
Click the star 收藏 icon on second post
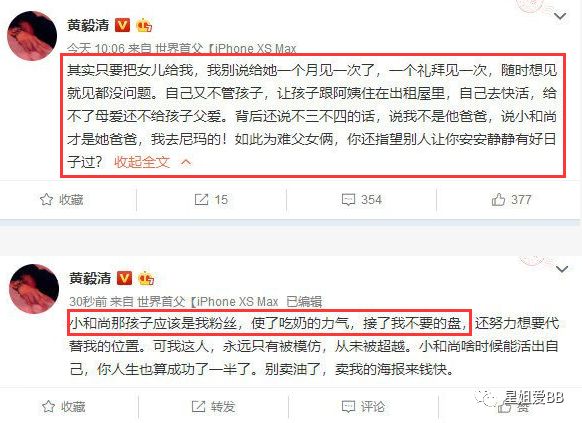tap(49, 407)
